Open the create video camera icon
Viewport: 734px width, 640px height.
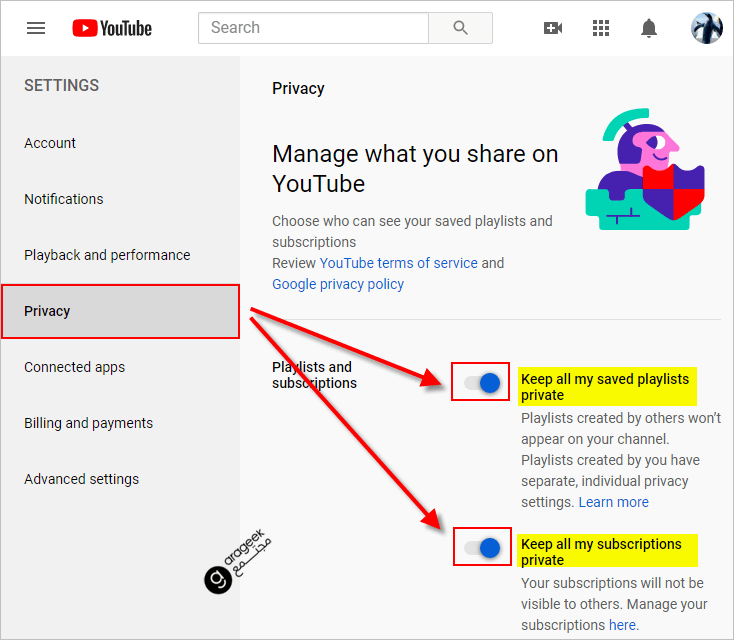553,28
